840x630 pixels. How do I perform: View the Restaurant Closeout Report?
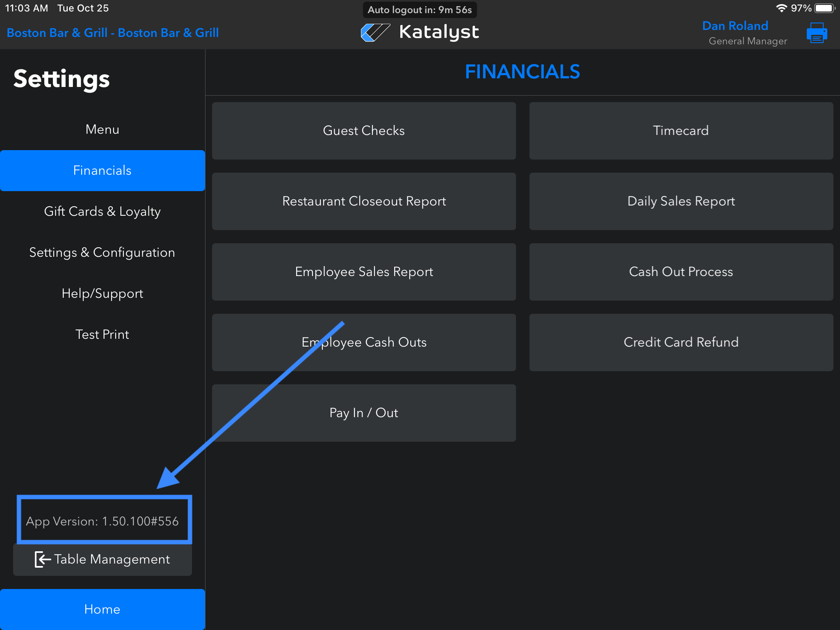(x=364, y=201)
